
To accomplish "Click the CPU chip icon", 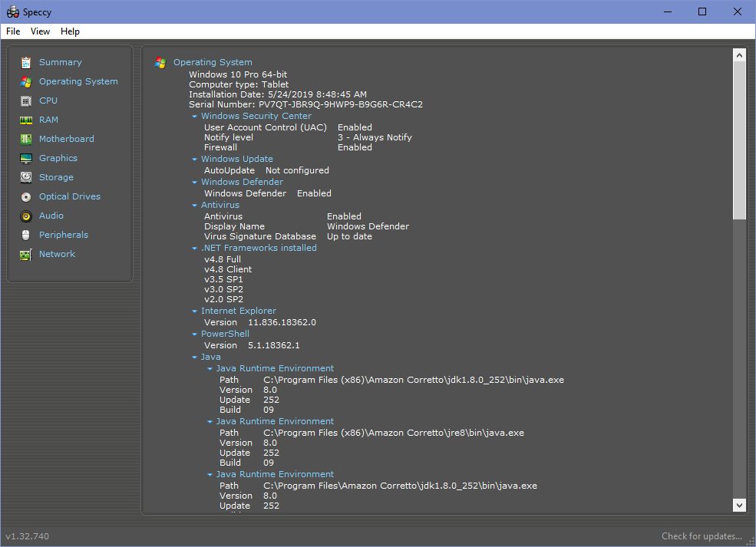I will [x=26, y=101].
